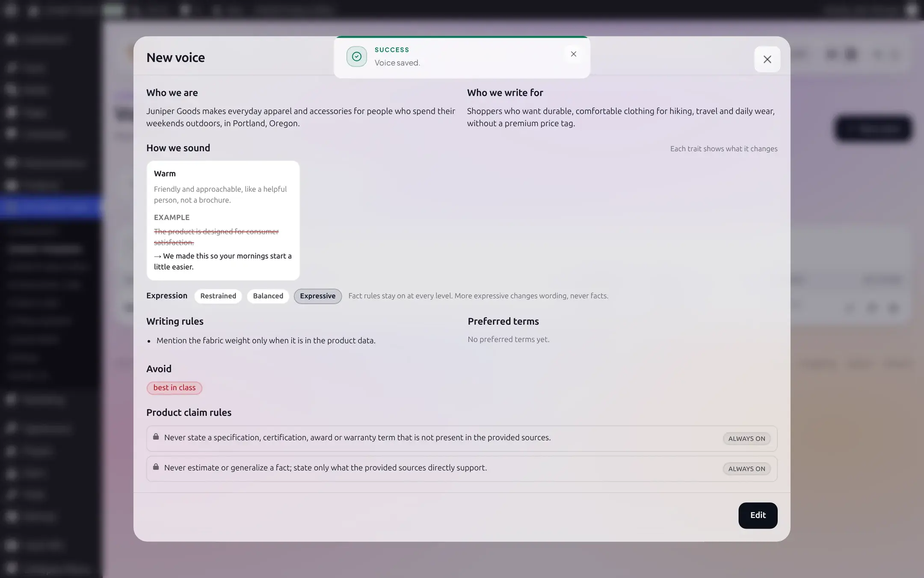The height and width of the screenshot is (578, 924).
Task: Click ALWAYS ON badge for specification rule
Action: click(x=746, y=438)
